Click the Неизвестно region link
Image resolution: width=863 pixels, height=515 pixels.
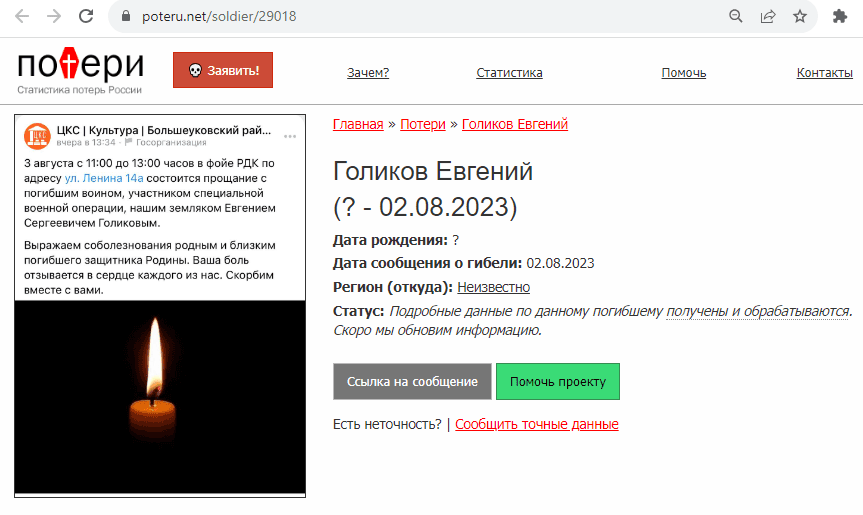tap(493, 287)
